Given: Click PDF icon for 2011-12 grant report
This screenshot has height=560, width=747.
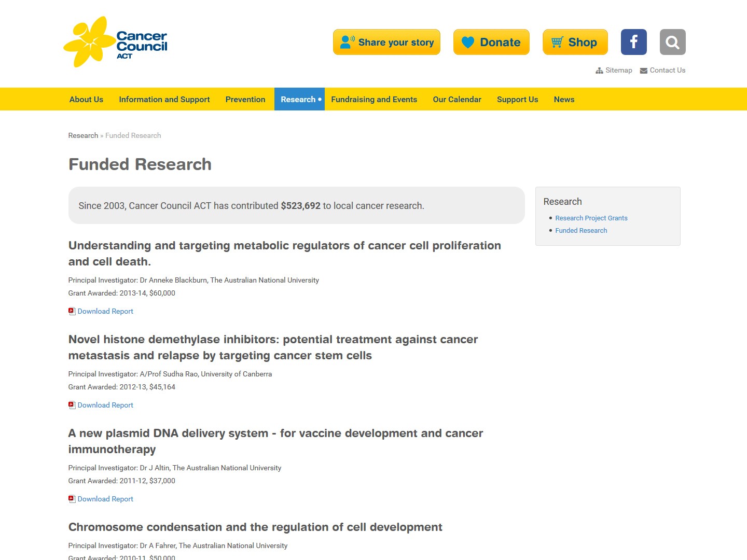Looking at the screenshot, I should pyautogui.click(x=72, y=499).
